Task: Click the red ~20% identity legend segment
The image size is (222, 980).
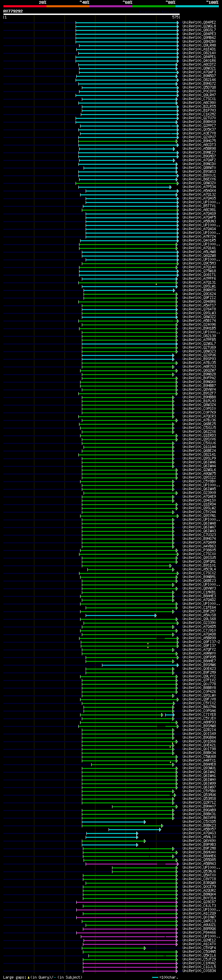Action: click(x=25, y=6)
